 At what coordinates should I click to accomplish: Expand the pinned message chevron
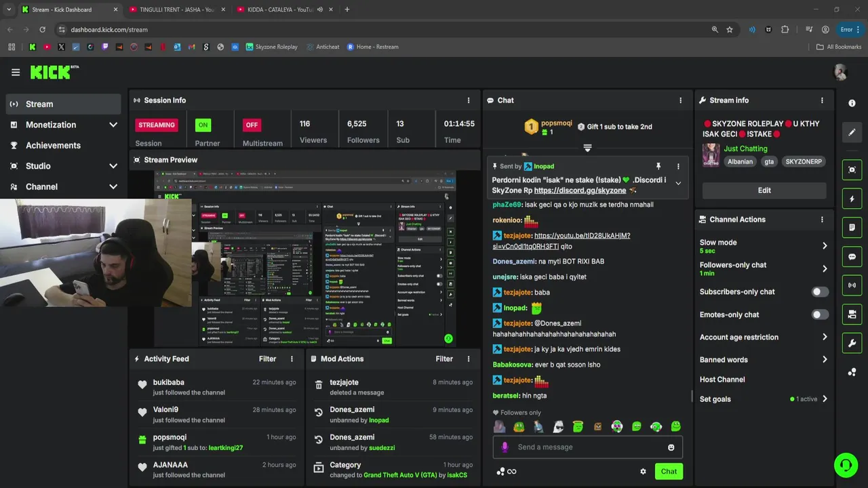click(x=678, y=184)
